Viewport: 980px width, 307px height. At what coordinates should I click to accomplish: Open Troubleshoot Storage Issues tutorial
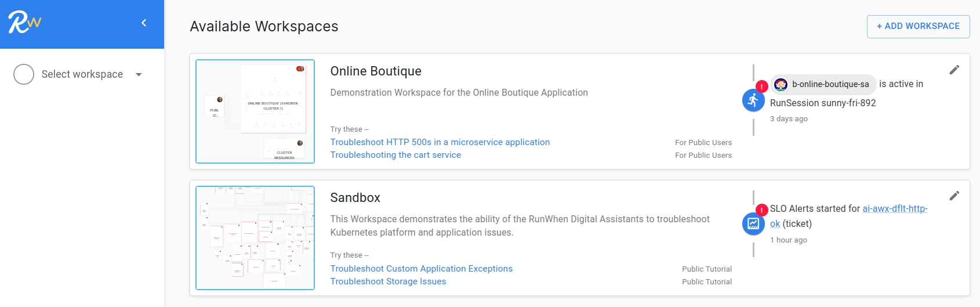point(388,281)
